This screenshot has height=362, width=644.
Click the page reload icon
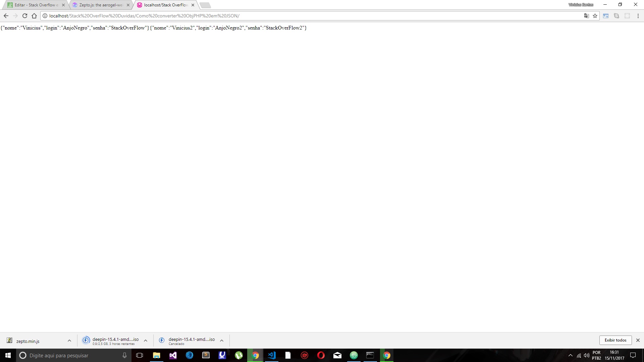[x=24, y=16]
